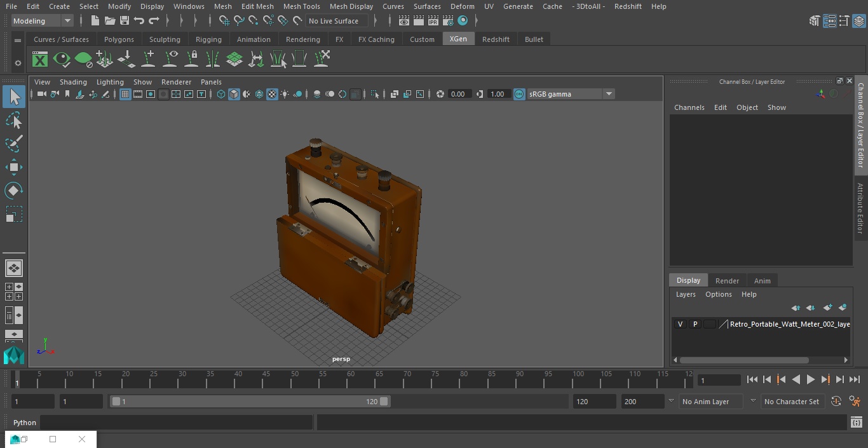Switch to the Render layer tab
The image size is (868, 448).
point(727,281)
